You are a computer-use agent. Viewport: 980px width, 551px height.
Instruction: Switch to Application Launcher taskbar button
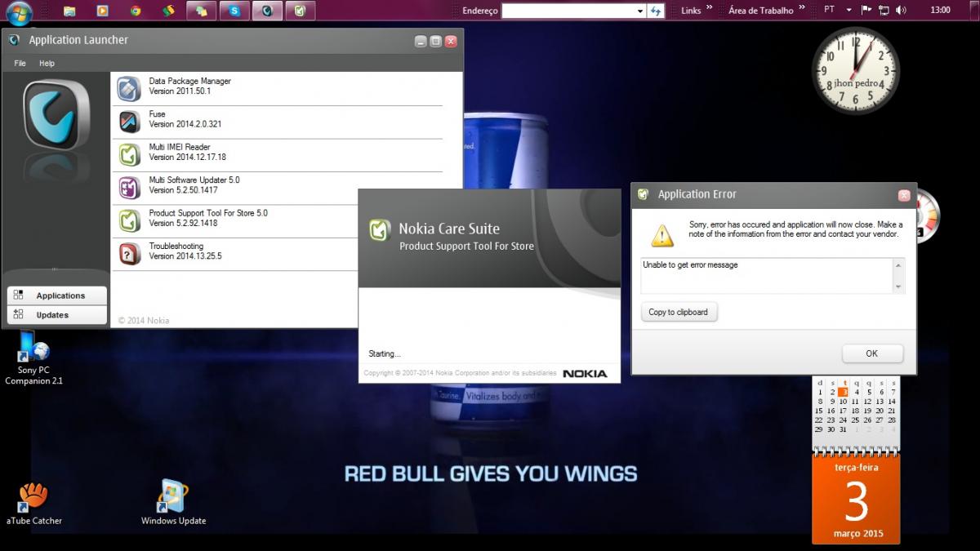267,11
